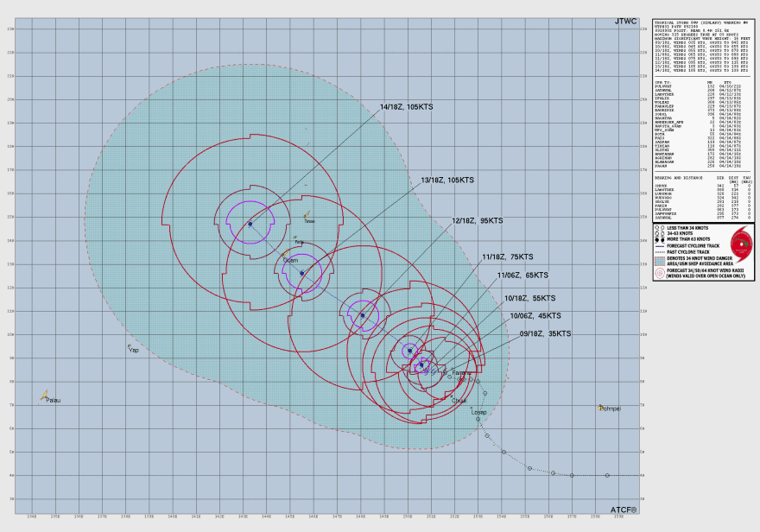Click the Yap island marker
Screen dimensions: 760x532
click(x=130, y=346)
